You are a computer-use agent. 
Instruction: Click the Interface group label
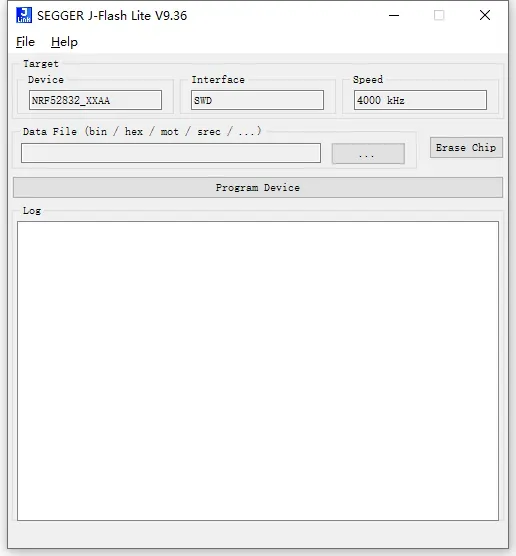click(x=218, y=79)
